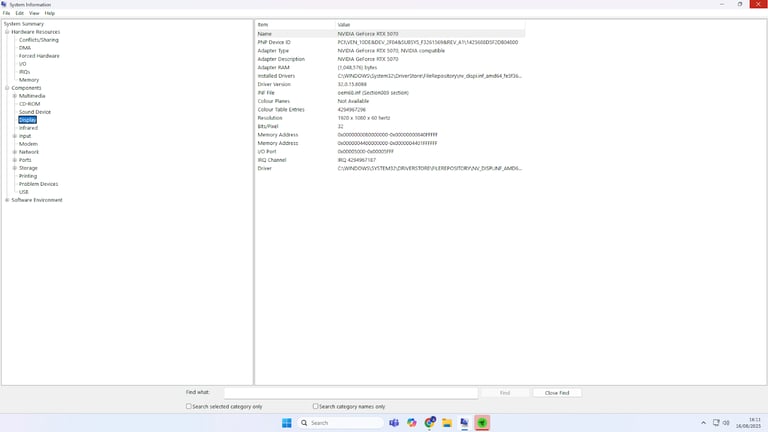Select the Adapter Description row
Screen dimensions: 768x432
tap(390, 59)
